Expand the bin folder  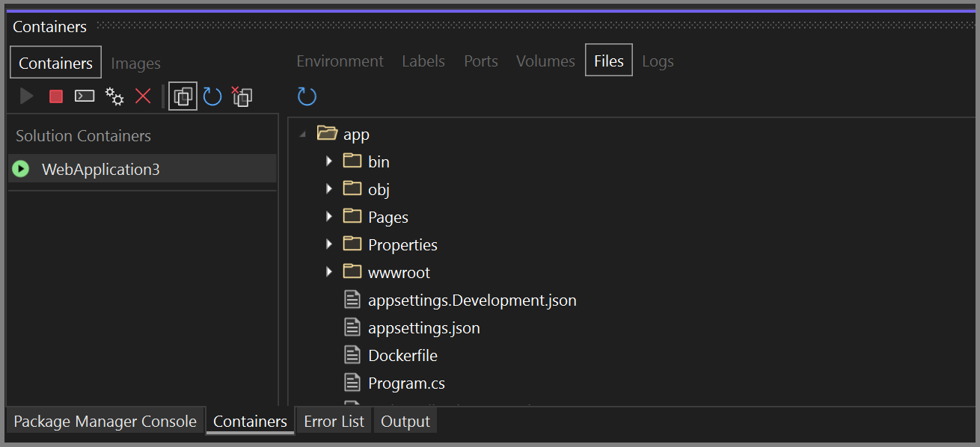(x=329, y=161)
